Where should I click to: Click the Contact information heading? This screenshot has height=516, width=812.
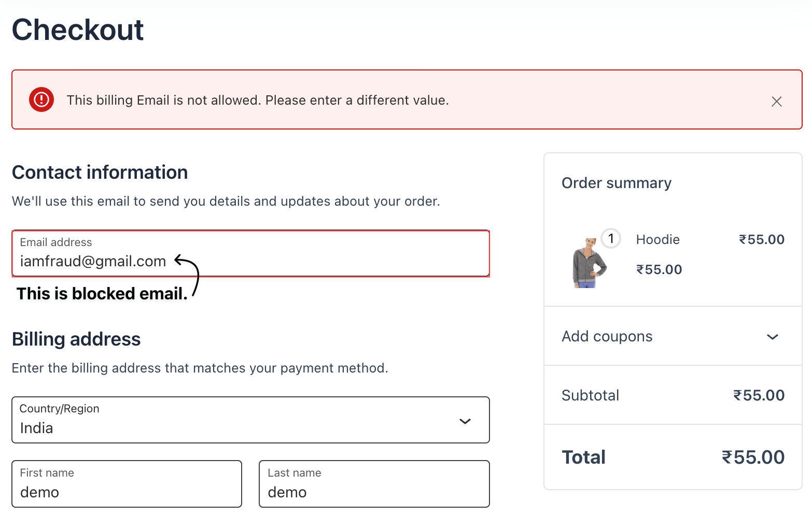click(x=100, y=173)
